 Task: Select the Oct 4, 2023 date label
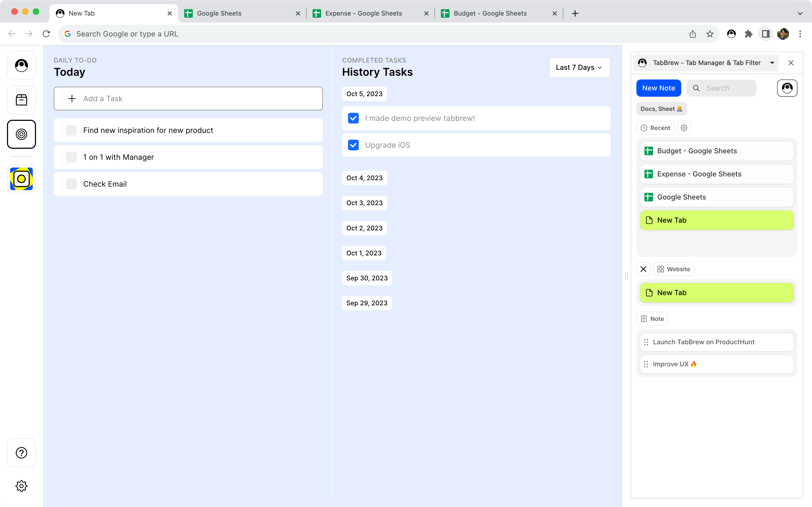[364, 178]
